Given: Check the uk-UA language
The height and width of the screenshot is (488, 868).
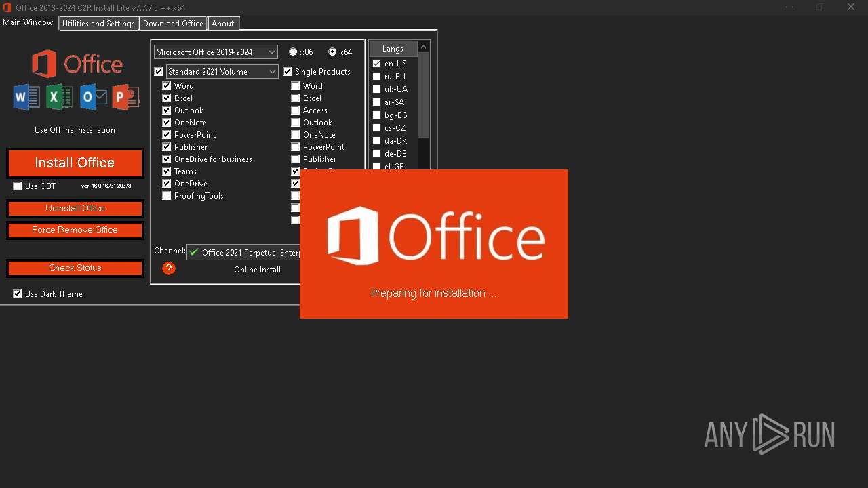Looking at the screenshot, I should point(377,89).
